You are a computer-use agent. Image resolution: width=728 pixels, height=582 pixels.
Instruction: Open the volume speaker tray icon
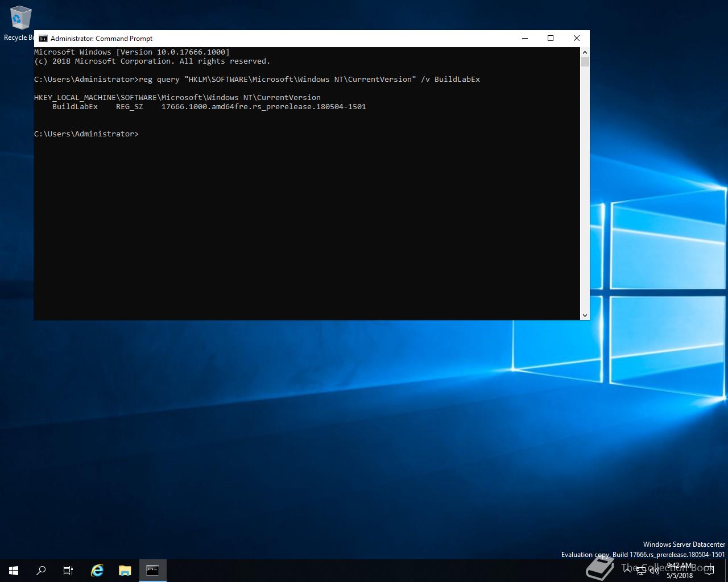pyautogui.click(x=655, y=571)
